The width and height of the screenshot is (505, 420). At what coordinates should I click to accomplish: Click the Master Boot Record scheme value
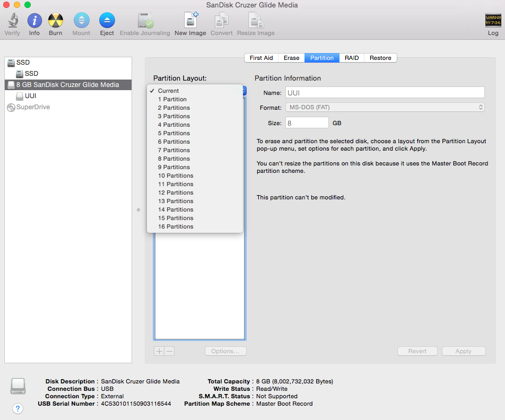[284, 404]
